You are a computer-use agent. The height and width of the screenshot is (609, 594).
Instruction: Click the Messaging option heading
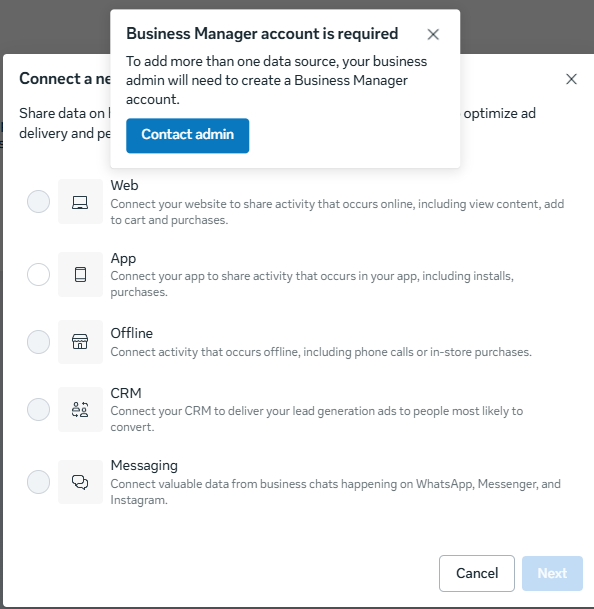[144, 465]
